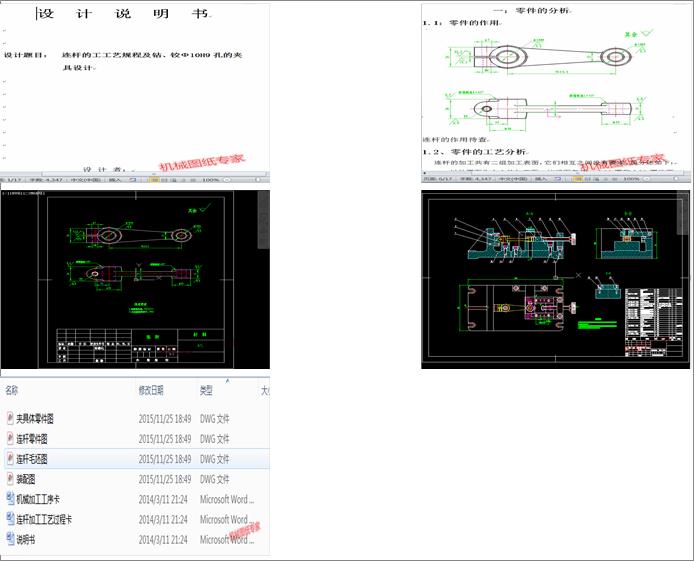Sort files by 类型 column header
The image size is (694, 561).
coord(206,390)
